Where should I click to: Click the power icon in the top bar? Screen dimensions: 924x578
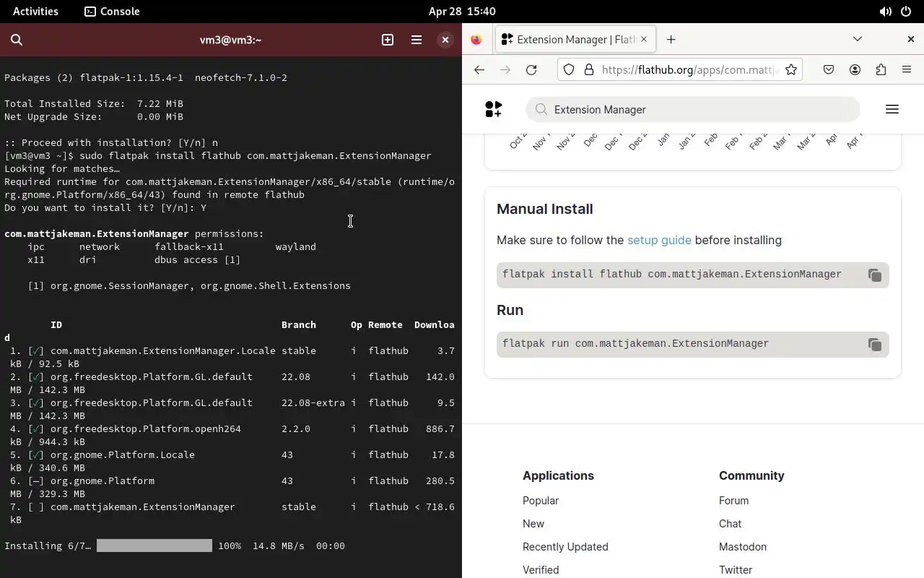pos(906,12)
